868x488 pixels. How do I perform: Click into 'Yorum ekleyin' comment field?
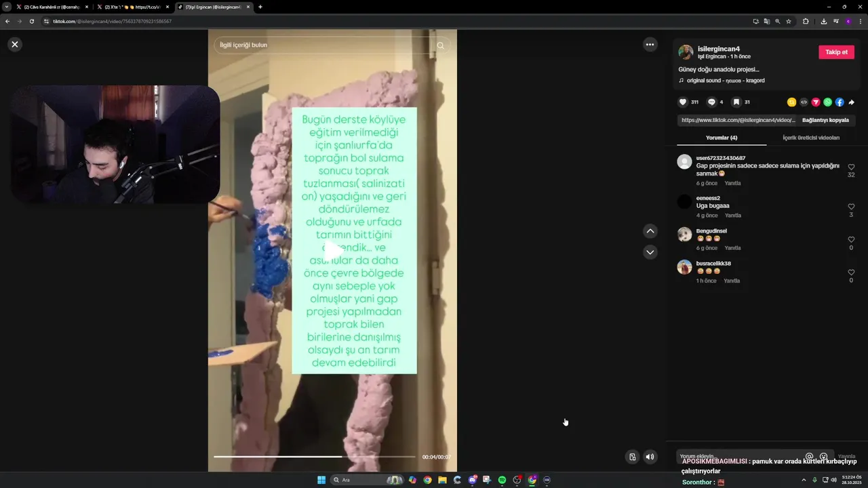coord(739,457)
